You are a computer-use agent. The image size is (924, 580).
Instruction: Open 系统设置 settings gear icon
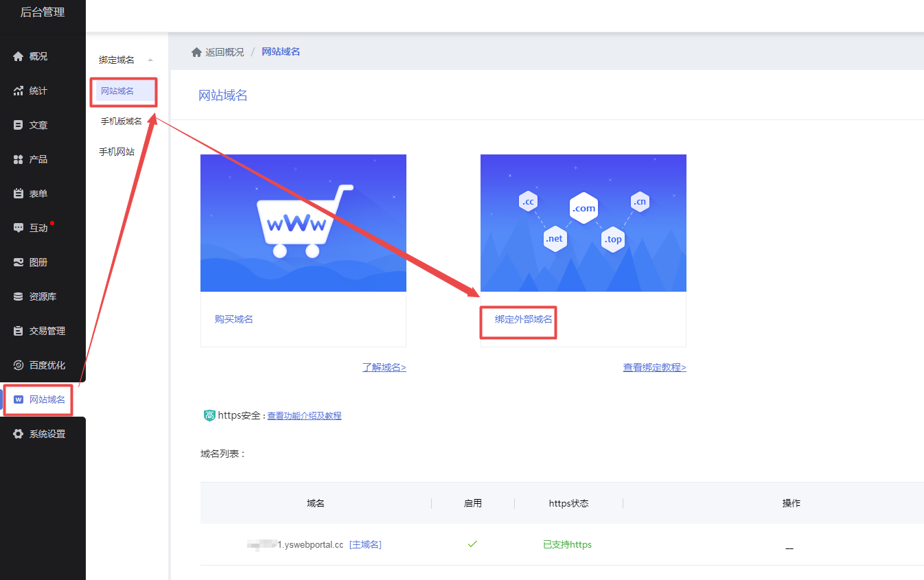click(17, 434)
